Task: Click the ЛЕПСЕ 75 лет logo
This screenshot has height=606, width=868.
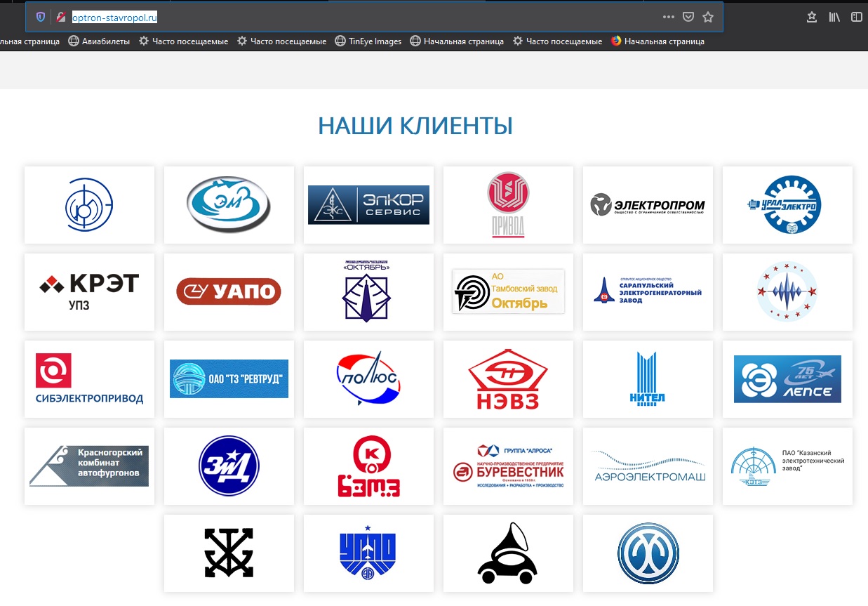Action: [787, 379]
